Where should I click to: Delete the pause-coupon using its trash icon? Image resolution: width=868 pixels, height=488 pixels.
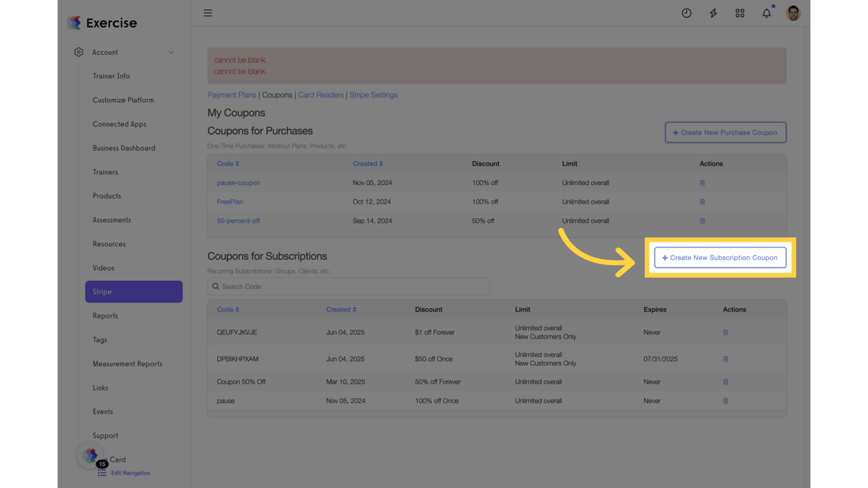702,182
